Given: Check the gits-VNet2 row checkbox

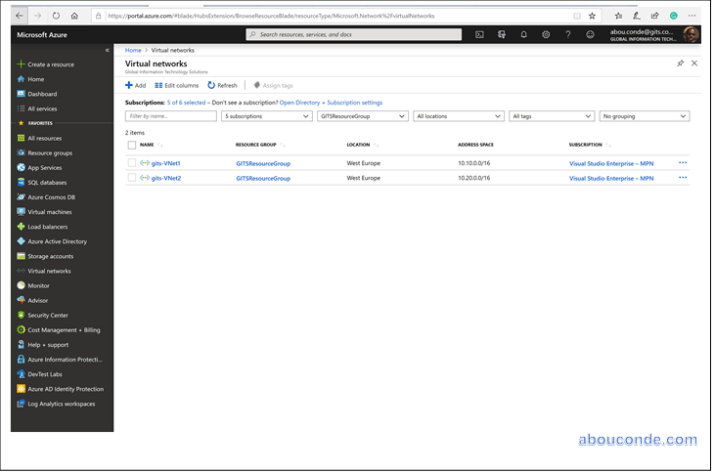Looking at the screenshot, I should [132, 178].
